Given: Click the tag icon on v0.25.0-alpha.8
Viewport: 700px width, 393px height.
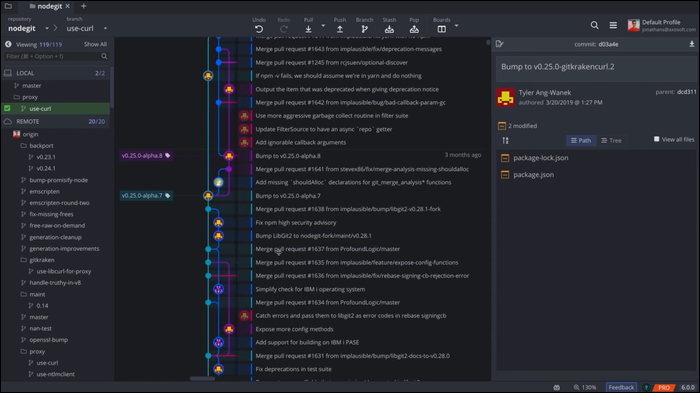Looking at the screenshot, I should (167, 155).
